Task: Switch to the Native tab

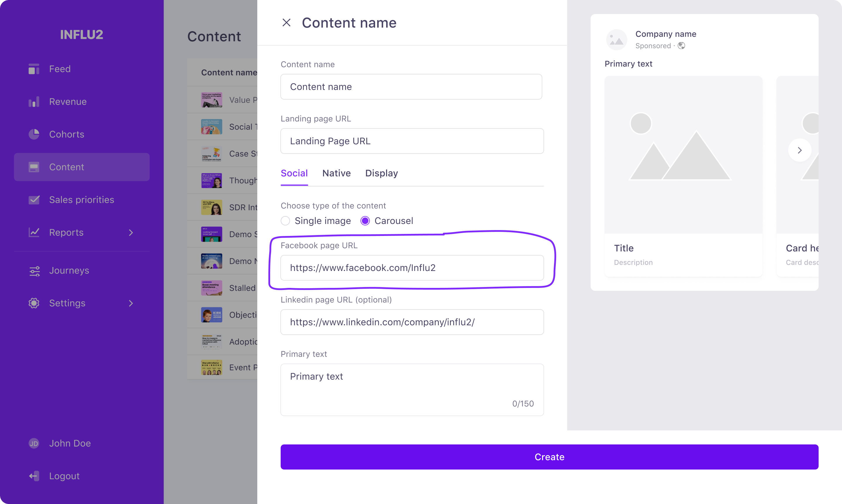Action: coord(336,173)
